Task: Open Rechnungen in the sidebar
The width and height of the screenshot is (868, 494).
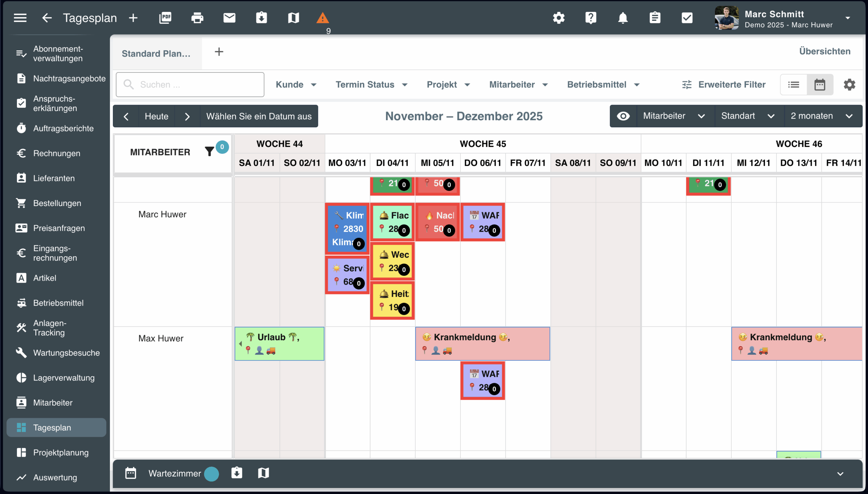Action: 57,153
